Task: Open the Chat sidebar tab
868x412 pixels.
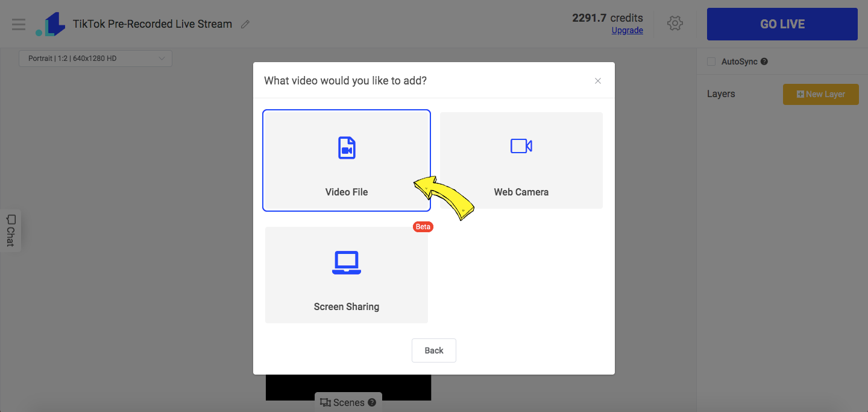Action: pyautogui.click(x=10, y=231)
